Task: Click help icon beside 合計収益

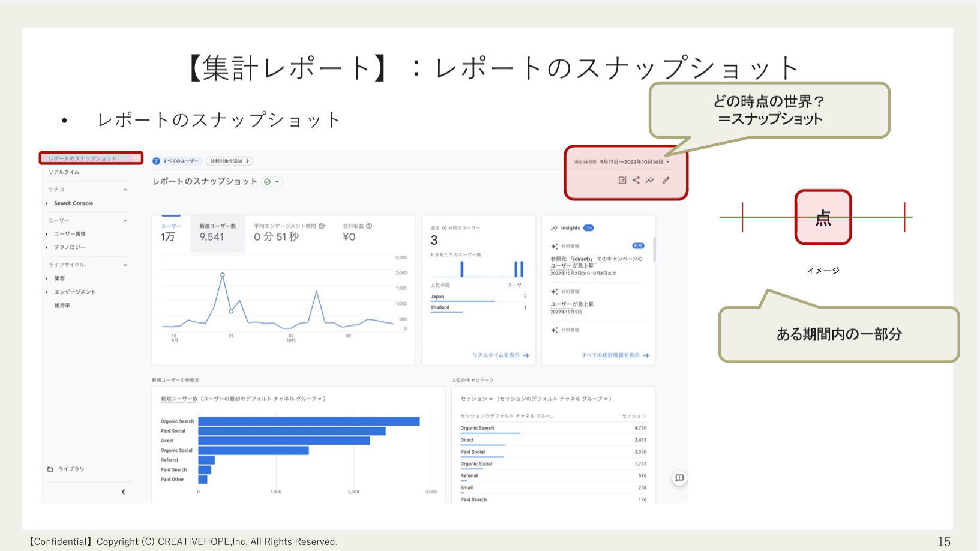Action: pos(369,226)
